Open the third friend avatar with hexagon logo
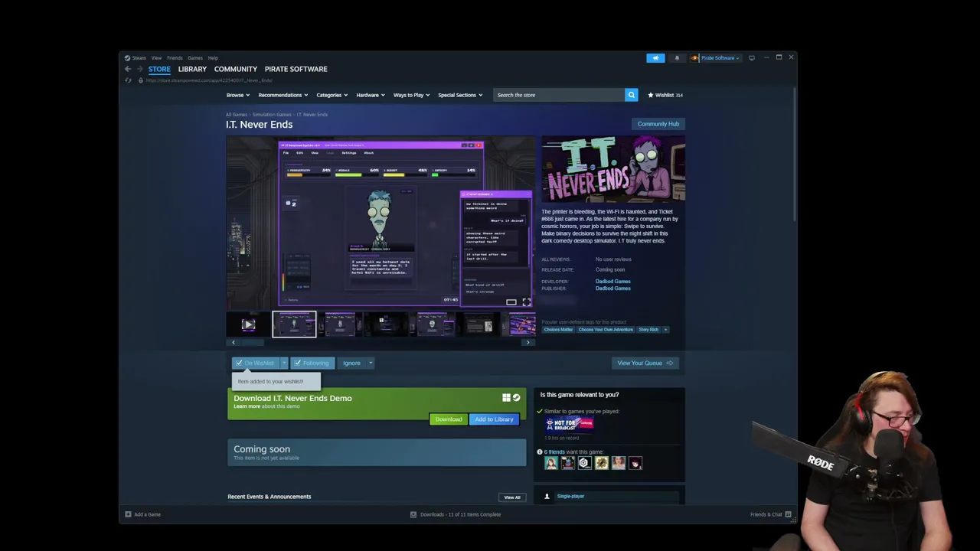This screenshot has height=551, width=980. point(584,463)
